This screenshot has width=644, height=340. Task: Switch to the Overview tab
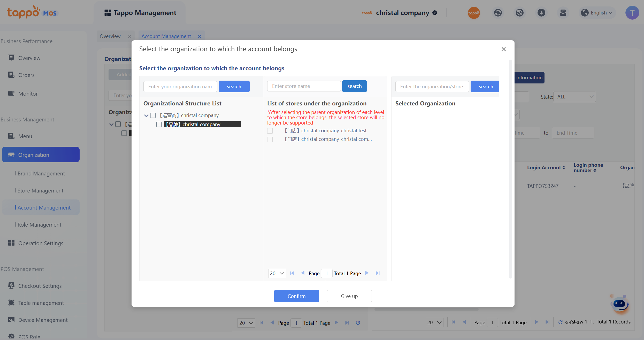[110, 36]
